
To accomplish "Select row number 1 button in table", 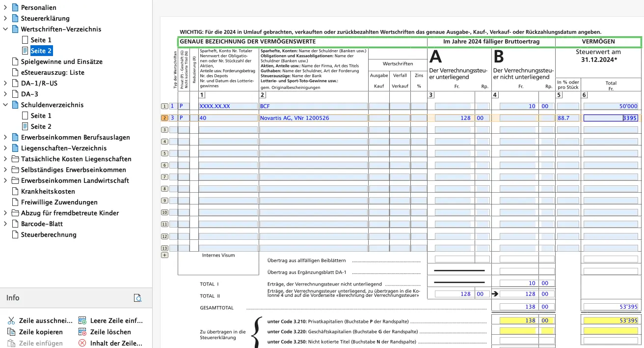I will pyautogui.click(x=164, y=106).
